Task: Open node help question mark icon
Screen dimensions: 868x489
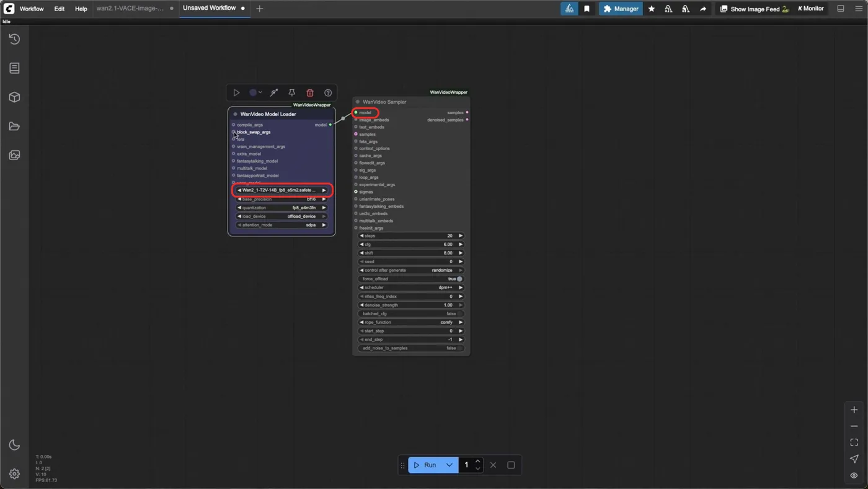Action: point(328,92)
